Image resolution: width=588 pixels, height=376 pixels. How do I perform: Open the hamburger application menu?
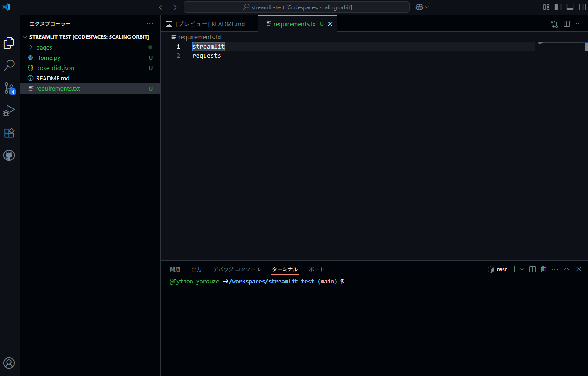click(x=9, y=24)
